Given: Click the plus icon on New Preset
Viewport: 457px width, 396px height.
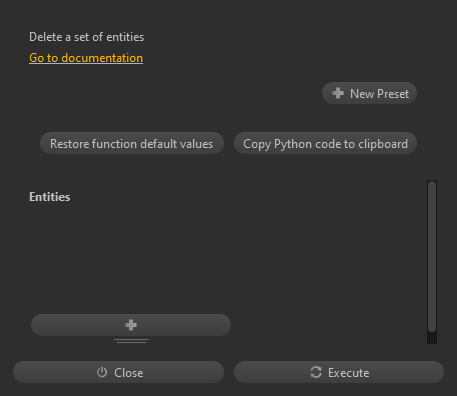Looking at the screenshot, I should (x=338, y=93).
